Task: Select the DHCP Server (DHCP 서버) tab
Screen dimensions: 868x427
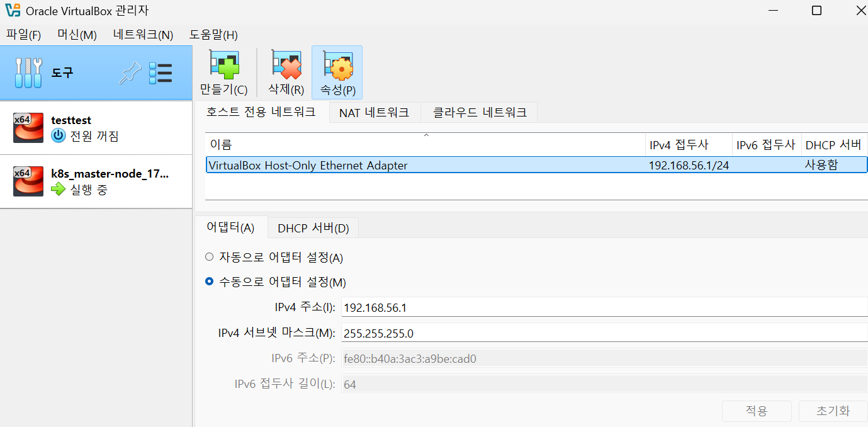Action: point(313,228)
